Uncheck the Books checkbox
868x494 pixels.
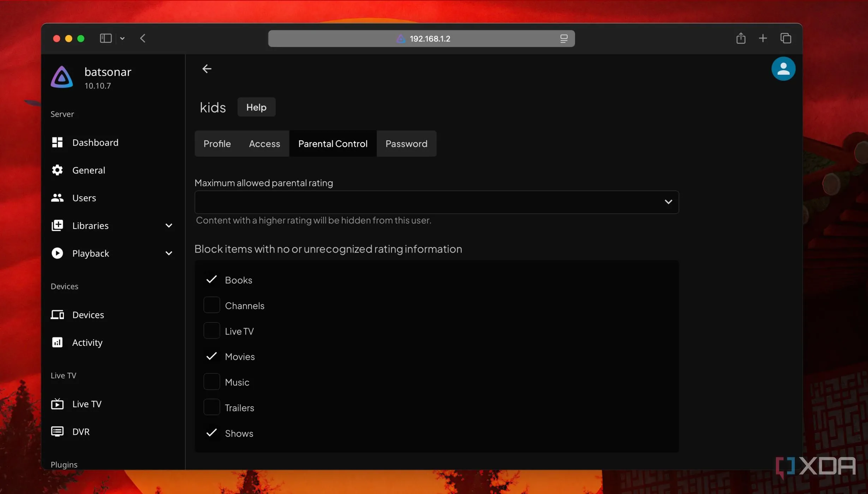(211, 279)
